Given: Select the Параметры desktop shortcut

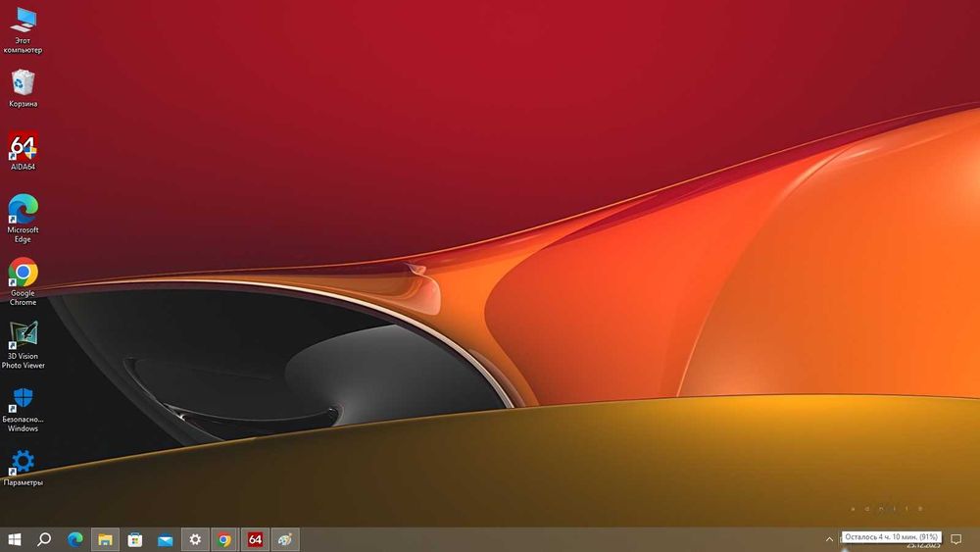Looking at the screenshot, I should (24, 468).
